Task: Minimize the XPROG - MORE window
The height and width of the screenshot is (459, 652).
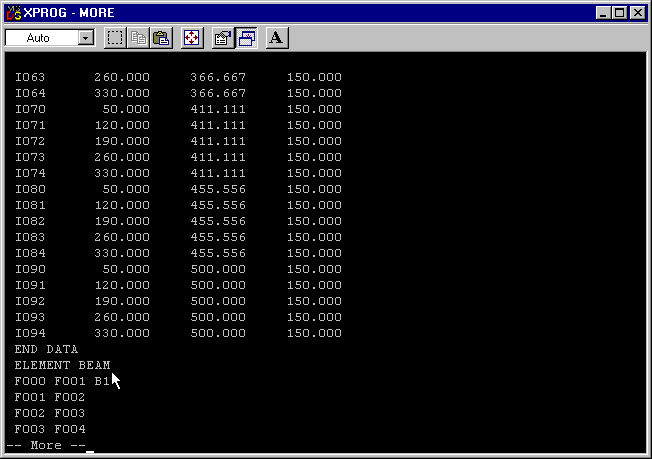Action: (x=603, y=13)
